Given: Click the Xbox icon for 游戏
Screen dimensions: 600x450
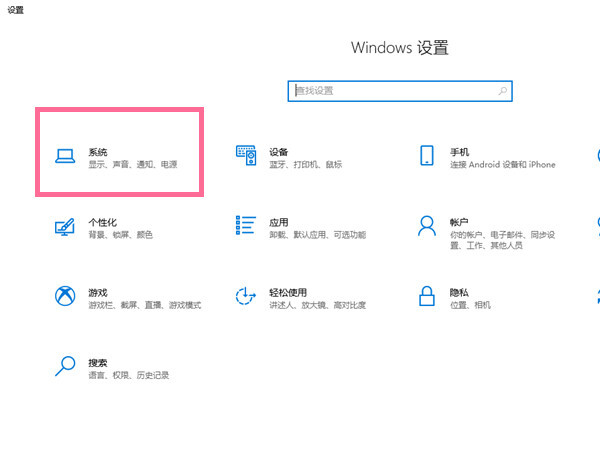Looking at the screenshot, I should 65,297.
